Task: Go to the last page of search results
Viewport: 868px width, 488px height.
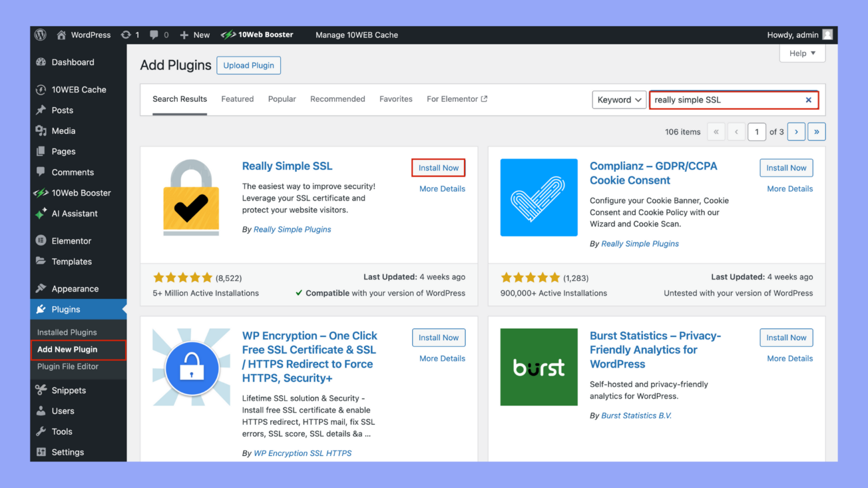Action: pos(817,131)
